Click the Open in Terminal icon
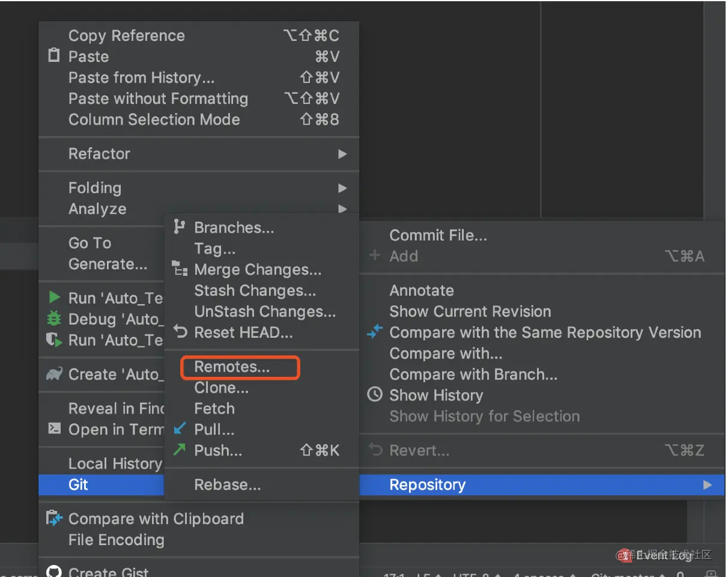 tap(54, 429)
